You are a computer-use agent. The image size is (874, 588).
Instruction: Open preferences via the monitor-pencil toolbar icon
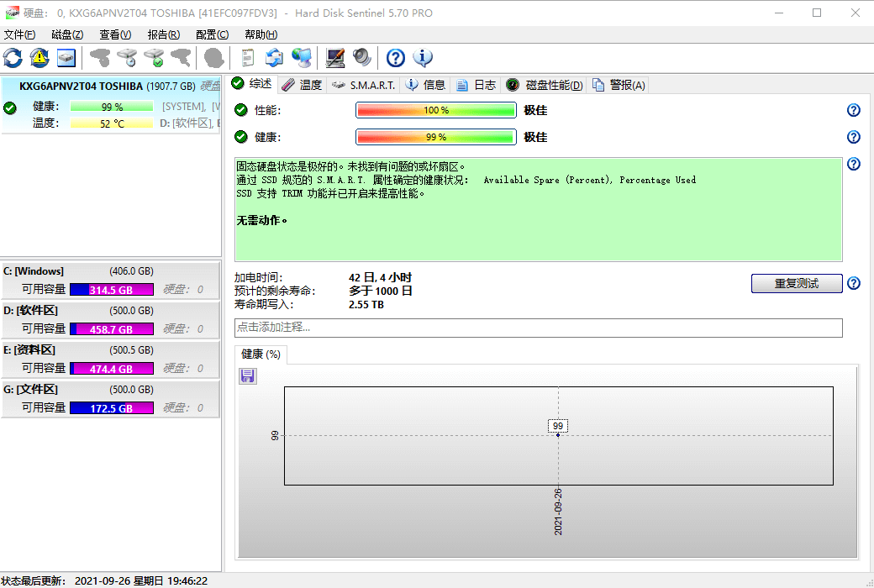(x=336, y=57)
